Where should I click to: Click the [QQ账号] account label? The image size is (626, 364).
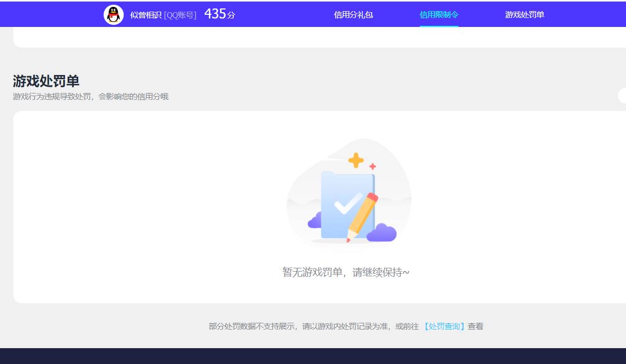coord(179,15)
